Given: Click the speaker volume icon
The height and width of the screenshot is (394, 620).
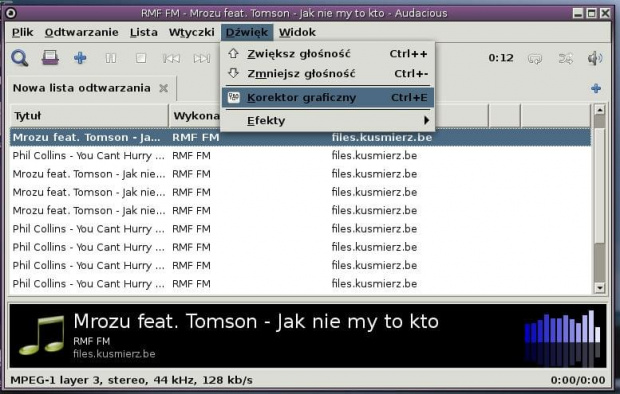Looking at the screenshot, I should tap(595, 59).
